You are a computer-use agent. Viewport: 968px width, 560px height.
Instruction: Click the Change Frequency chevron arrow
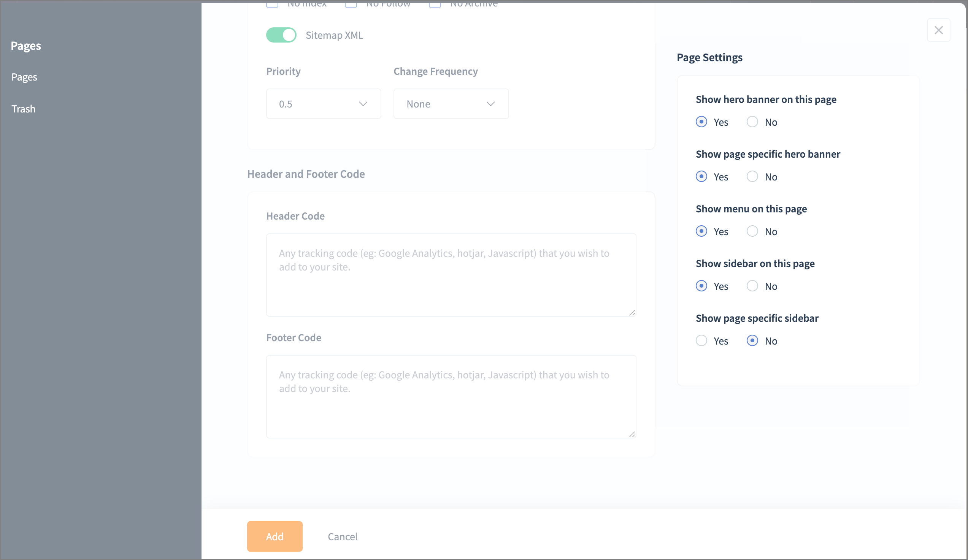tap(490, 104)
